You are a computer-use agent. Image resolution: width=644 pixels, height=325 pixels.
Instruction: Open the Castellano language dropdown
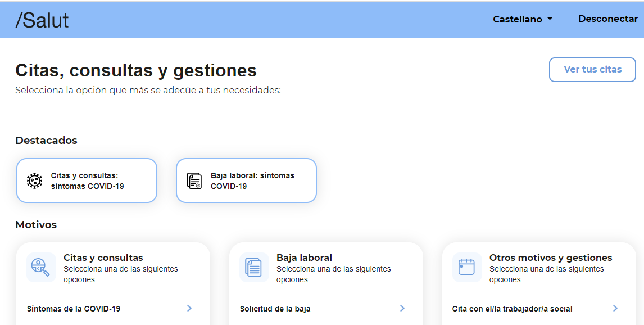click(523, 19)
